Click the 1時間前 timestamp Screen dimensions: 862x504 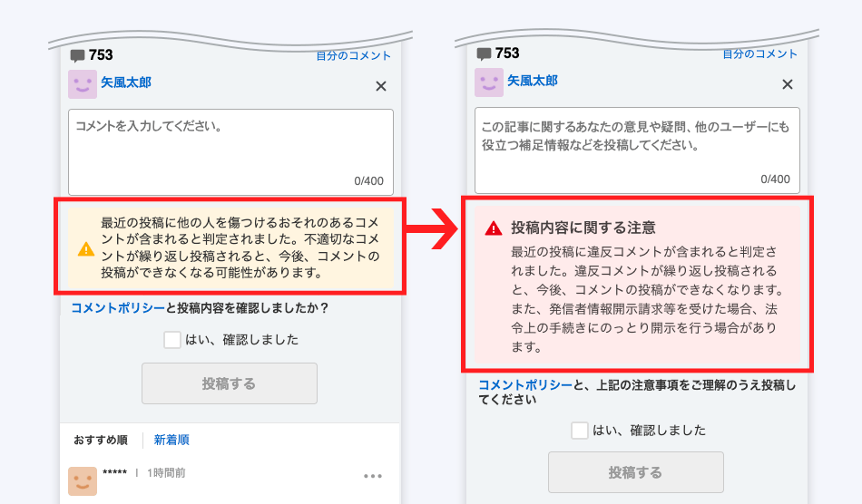pyautogui.click(x=166, y=472)
